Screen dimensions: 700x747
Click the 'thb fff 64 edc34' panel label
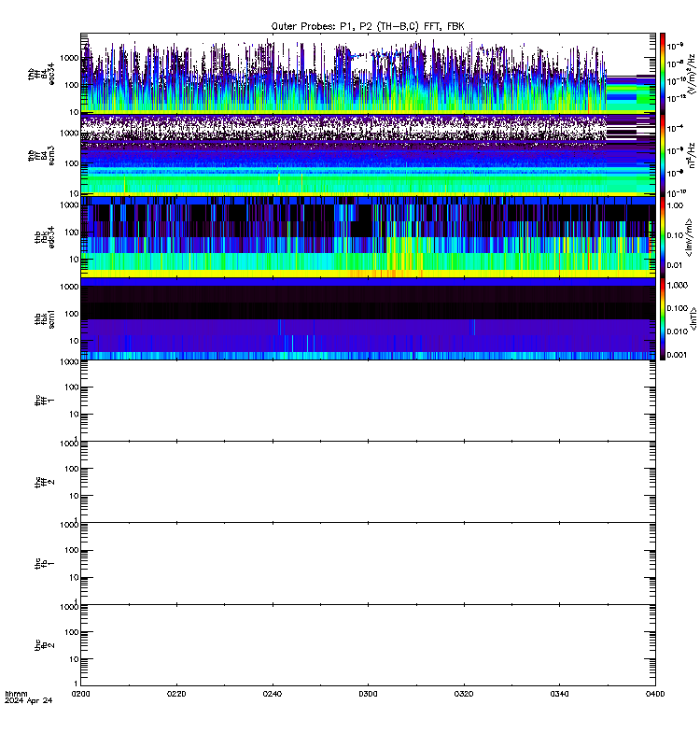click(41, 74)
